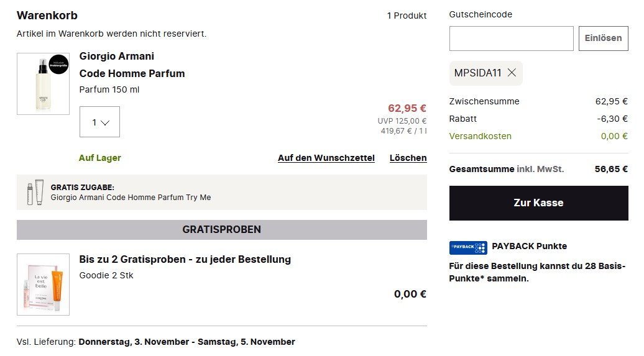The width and height of the screenshot is (644, 356).
Task: Delete item with Löschen link
Action: tap(408, 158)
